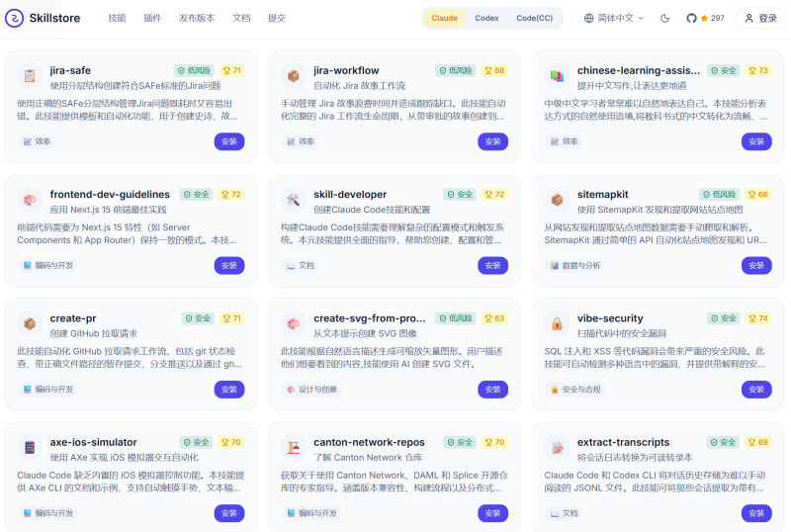Install the create-svg-from-prompt skill
Image resolution: width=791 pixels, height=532 pixels.
[x=492, y=390]
